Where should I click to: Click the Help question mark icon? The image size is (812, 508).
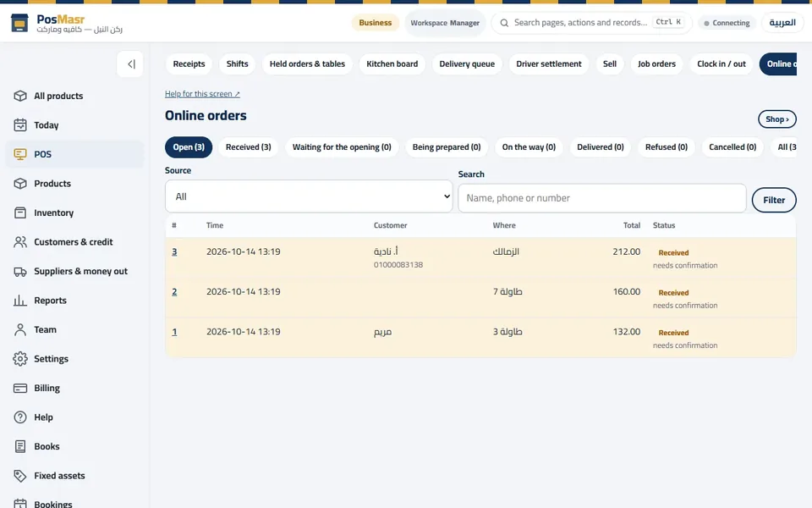pos(20,417)
